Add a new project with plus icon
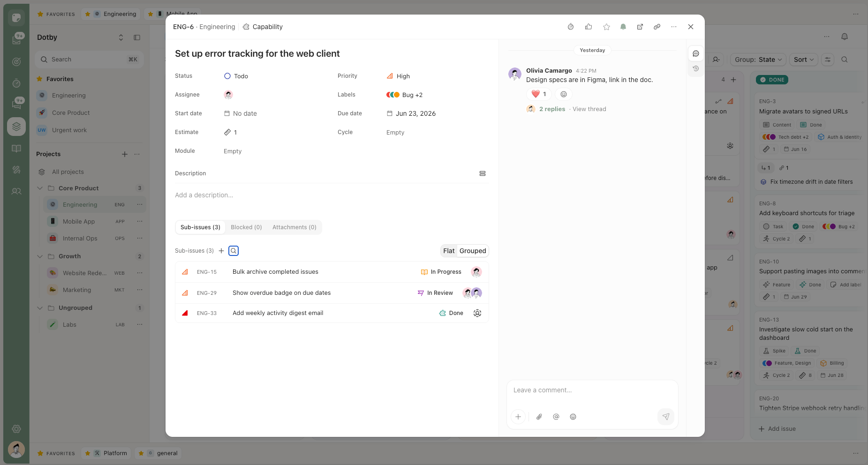868x465 pixels. pos(125,154)
